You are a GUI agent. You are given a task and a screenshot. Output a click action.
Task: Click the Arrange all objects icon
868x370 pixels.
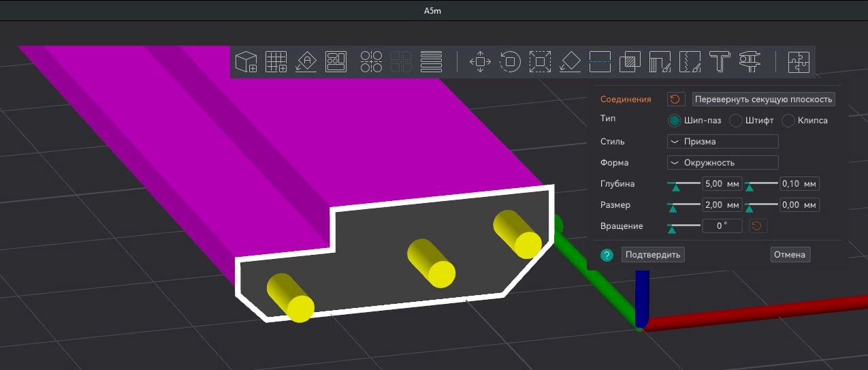pyautogui.click(x=336, y=62)
